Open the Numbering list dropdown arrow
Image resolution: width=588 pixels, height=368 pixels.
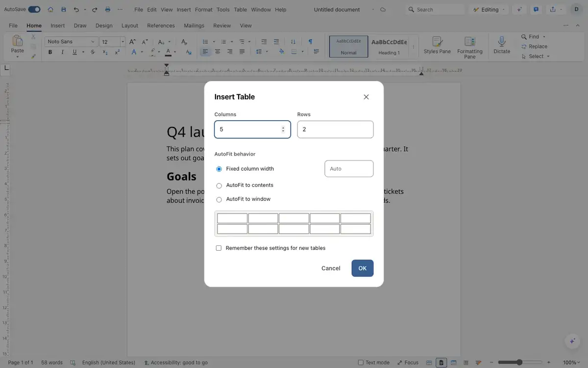point(231,42)
